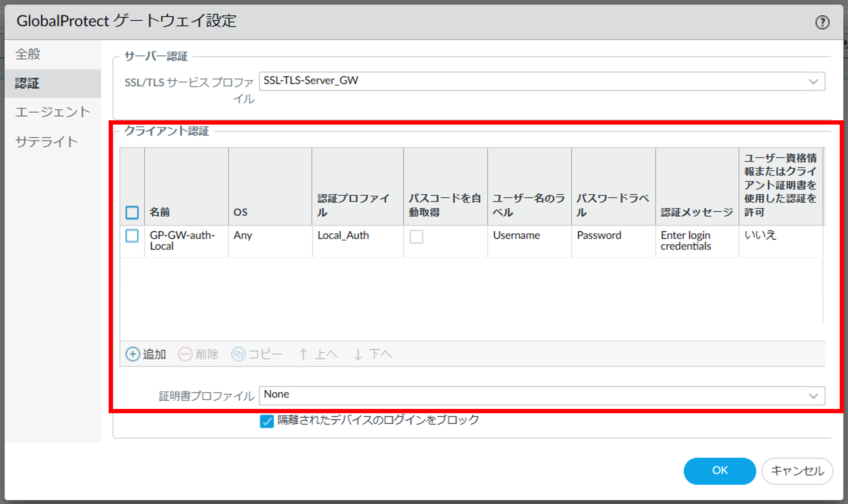
Task: Expand the SSL/TLS サービス プロファイル dropdown arrow
Action: point(813,82)
